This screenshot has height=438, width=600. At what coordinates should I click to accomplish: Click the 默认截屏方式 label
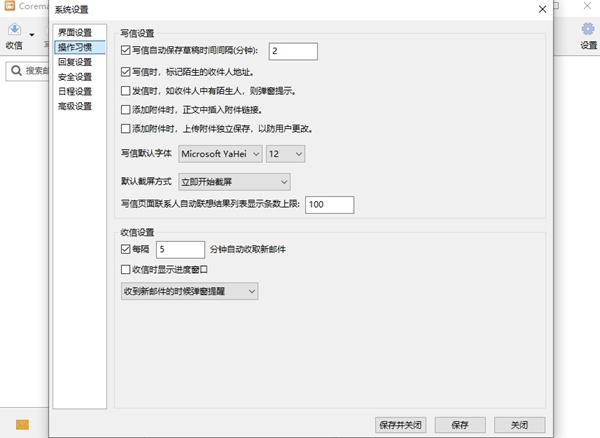(x=146, y=181)
